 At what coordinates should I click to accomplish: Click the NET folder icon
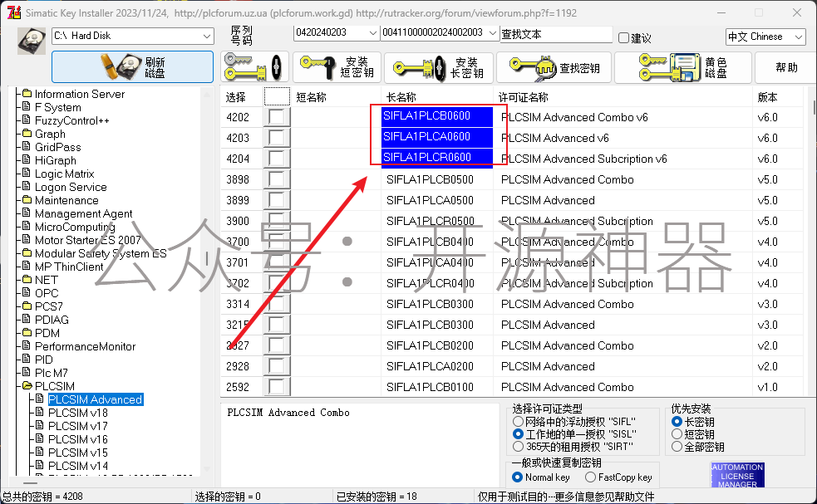tap(27, 280)
